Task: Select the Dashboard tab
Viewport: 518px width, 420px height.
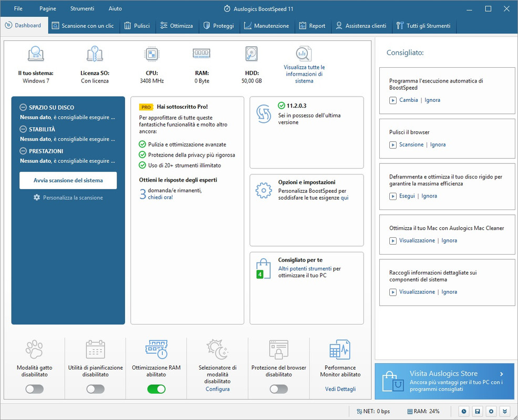Action: [x=24, y=25]
